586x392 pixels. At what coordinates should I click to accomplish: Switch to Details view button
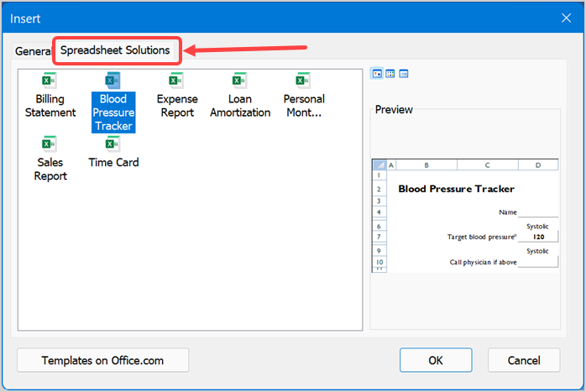point(404,74)
